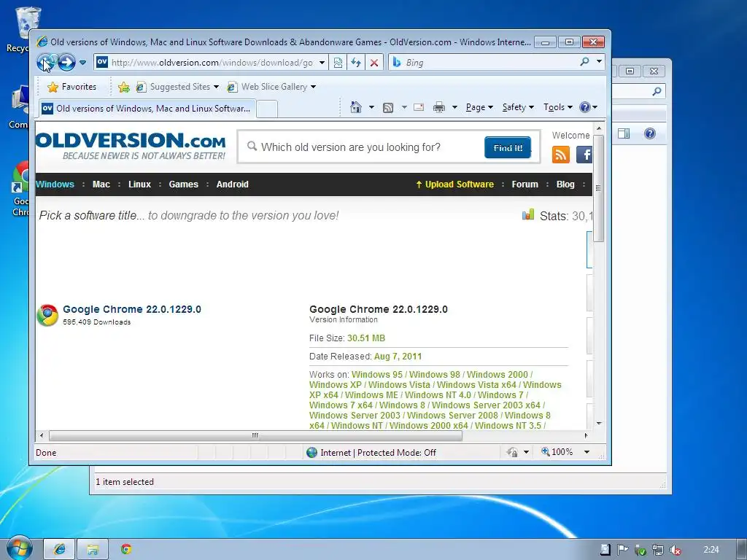
Task: Open a new blank tab
Action: [267, 109]
